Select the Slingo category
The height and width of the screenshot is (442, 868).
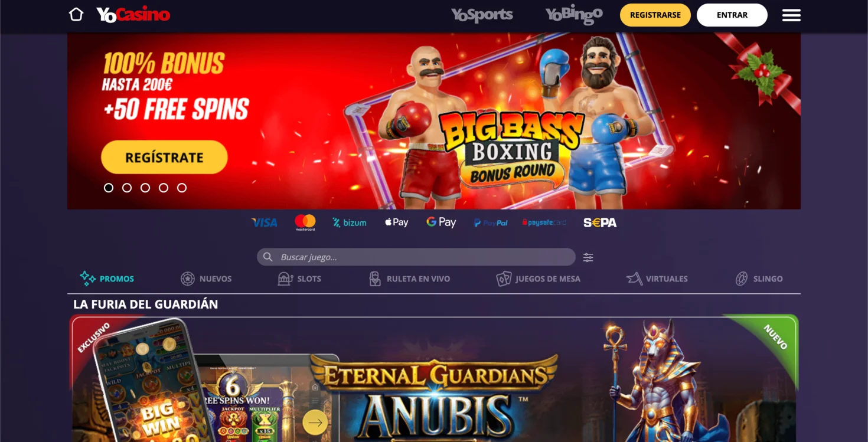[759, 279]
